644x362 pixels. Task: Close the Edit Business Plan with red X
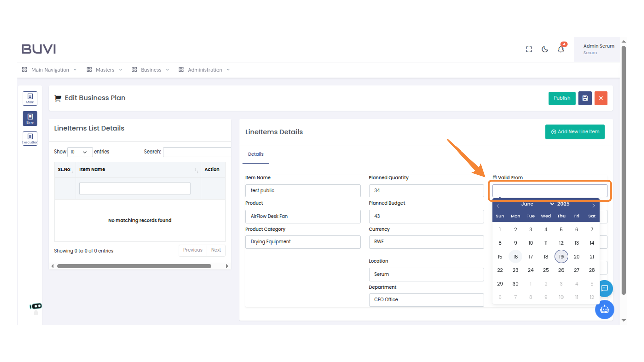coord(601,98)
